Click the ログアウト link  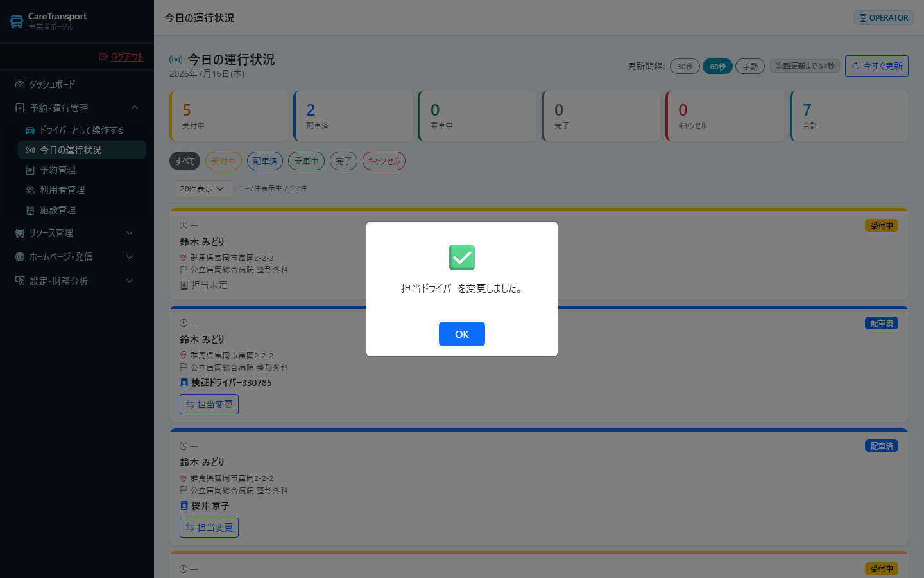pyautogui.click(x=121, y=57)
